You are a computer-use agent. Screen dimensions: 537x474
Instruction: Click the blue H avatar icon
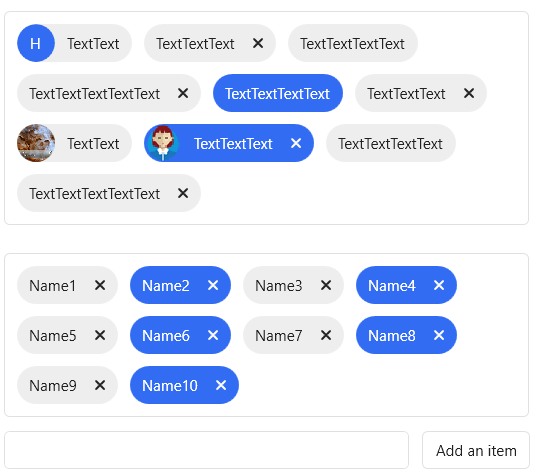pyautogui.click(x=36, y=43)
